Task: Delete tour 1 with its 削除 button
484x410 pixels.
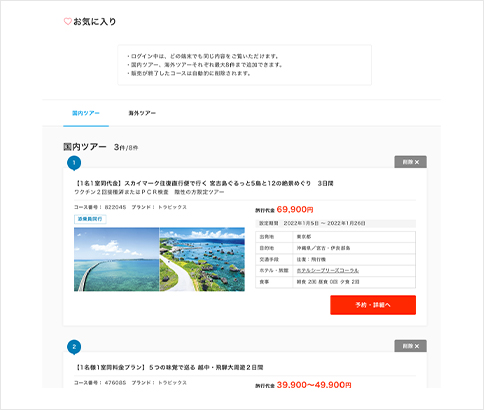Action: (x=410, y=162)
